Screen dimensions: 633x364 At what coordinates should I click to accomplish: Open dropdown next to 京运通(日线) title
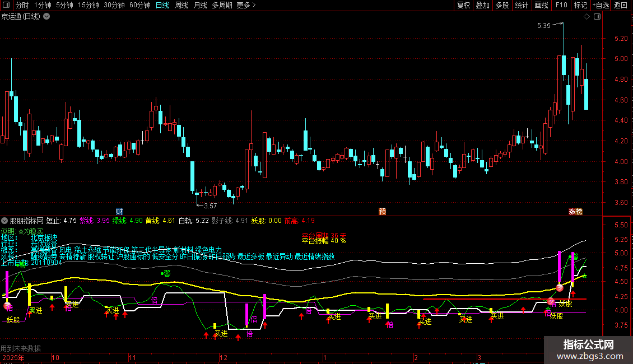click(x=46, y=16)
